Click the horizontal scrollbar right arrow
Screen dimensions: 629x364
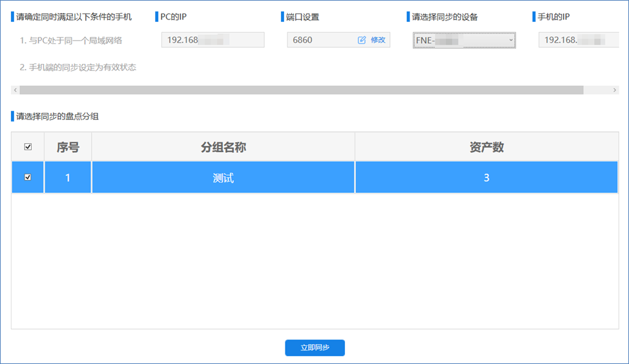pyautogui.click(x=615, y=90)
